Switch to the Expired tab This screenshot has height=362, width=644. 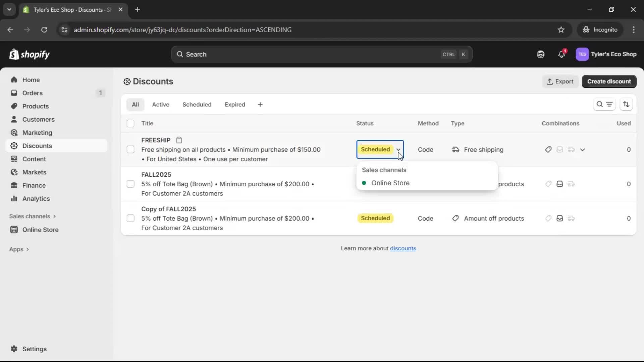235,104
